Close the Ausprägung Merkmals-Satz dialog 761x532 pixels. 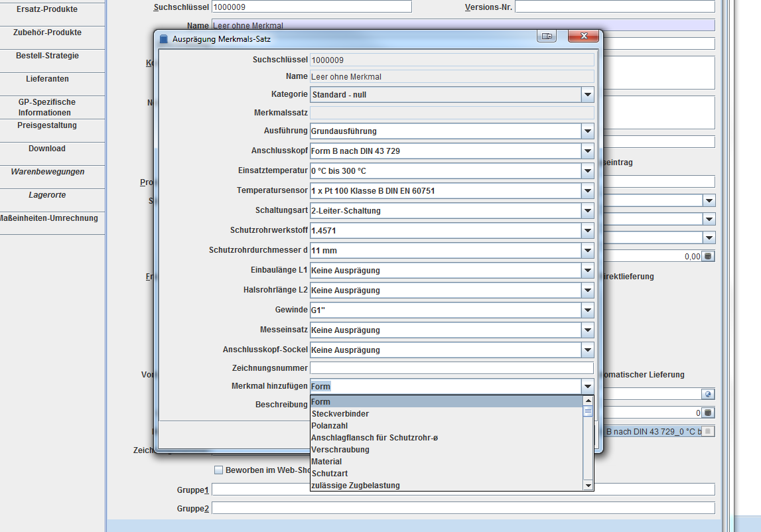coord(584,36)
